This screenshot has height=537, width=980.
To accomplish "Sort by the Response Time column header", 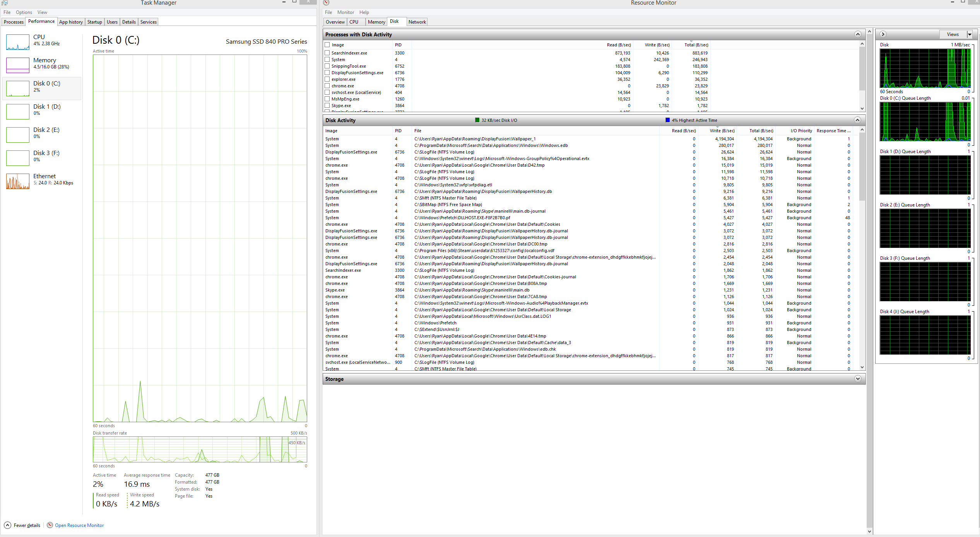I will 833,131.
